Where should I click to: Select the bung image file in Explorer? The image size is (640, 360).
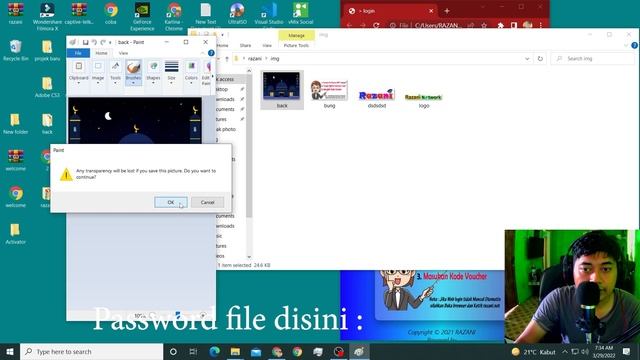click(329, 93)
